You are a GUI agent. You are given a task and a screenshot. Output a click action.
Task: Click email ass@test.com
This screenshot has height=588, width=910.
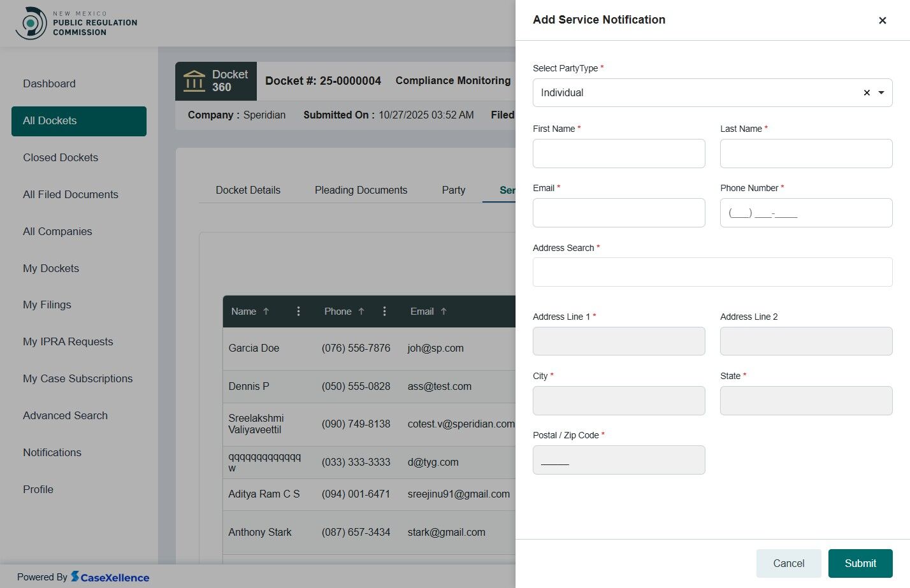click(439, 386)
